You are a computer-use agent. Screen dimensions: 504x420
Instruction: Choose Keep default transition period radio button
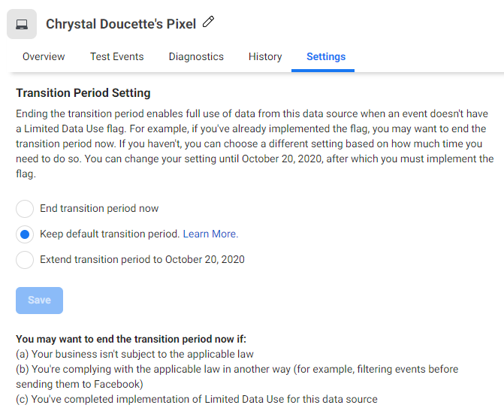pyautogui.click(x=25, y=234)
